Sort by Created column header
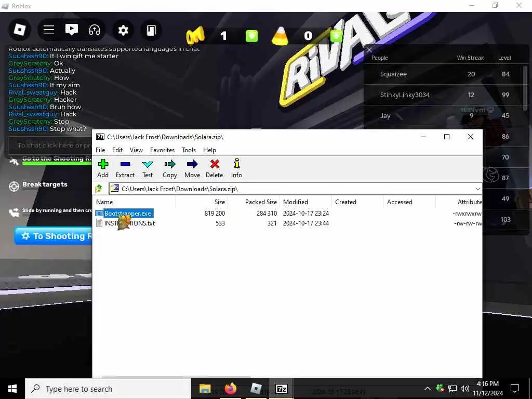 point(357,202)
